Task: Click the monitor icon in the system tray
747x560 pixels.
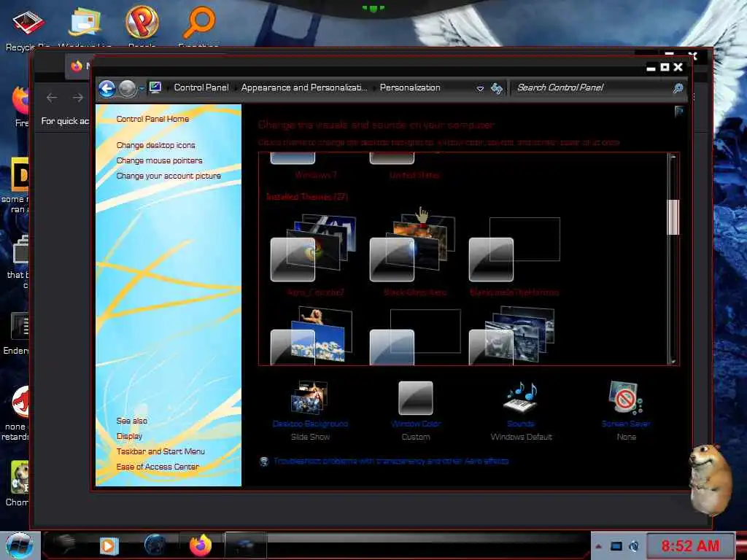Action: [x=616, y=546]
